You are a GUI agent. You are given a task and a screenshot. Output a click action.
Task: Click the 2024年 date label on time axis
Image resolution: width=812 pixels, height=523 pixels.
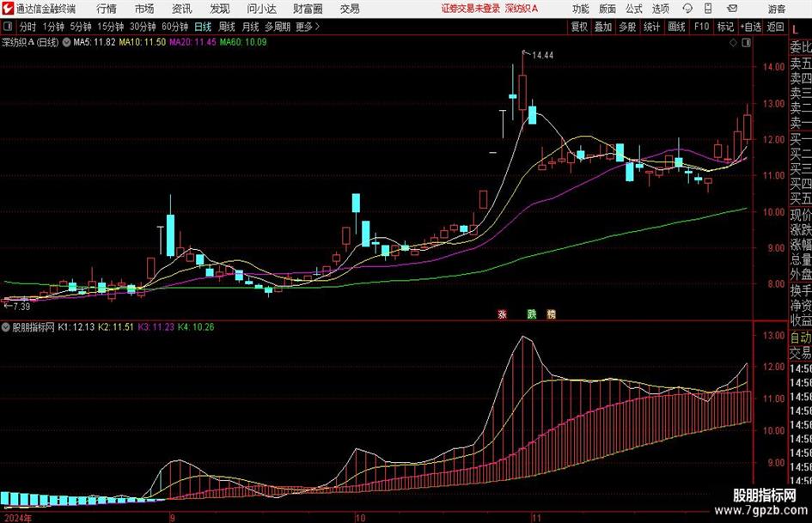pos(17,518)
